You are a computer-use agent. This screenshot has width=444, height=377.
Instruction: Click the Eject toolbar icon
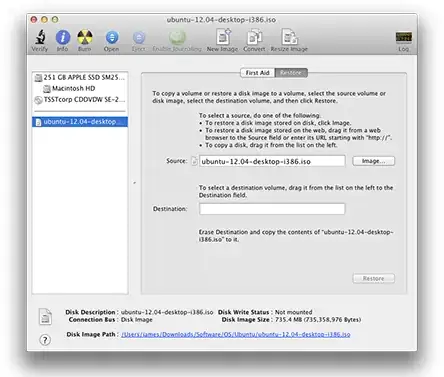click(139, 37)
